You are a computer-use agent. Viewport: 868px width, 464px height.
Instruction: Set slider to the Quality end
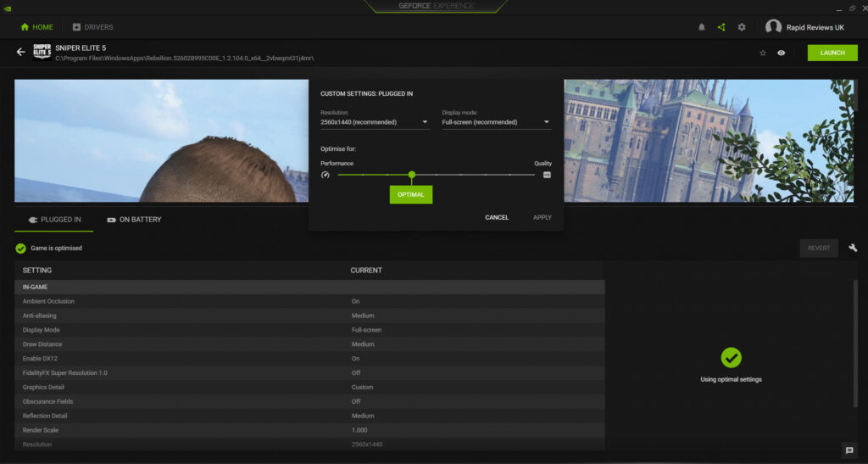click(x=534, y=175)
